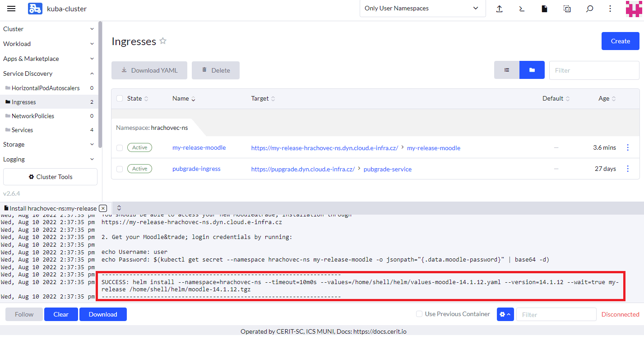Viewport: 644px width, 340px height.
Task: Expand the Storage sidebar section
Action: click(49, 144)
